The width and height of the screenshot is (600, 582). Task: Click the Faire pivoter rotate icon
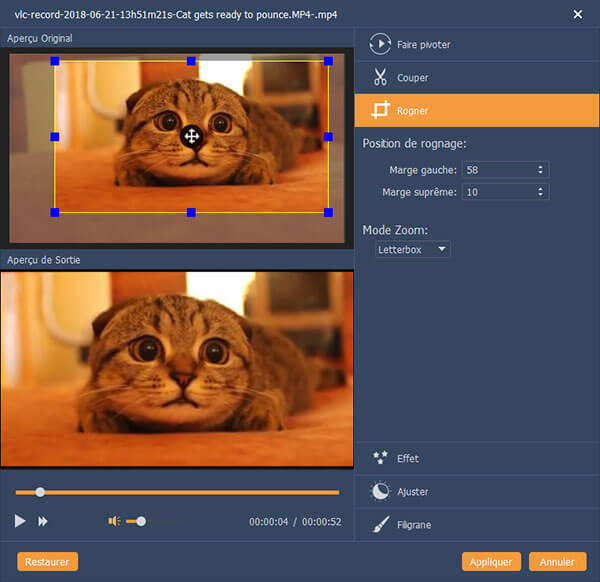pos(379,44)
